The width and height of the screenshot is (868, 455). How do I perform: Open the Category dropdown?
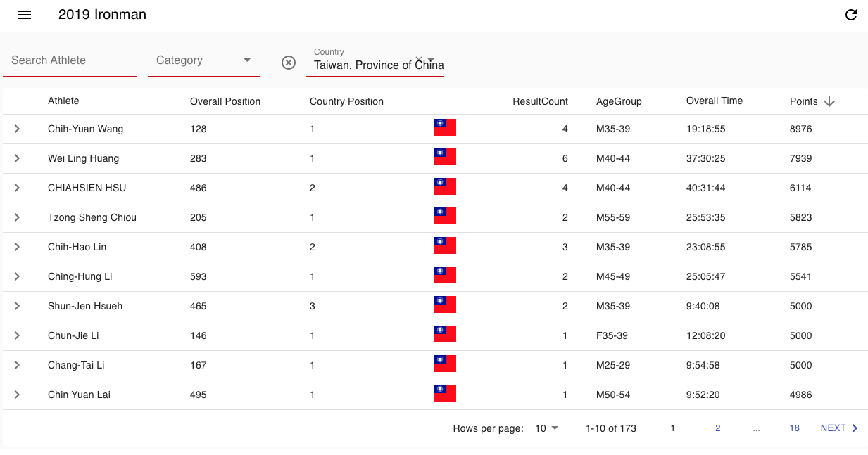point(204,60)
